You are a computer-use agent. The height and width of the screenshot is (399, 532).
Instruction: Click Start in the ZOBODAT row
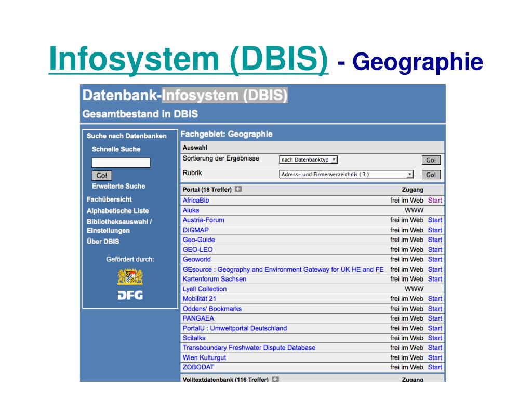tap(435, 367)
